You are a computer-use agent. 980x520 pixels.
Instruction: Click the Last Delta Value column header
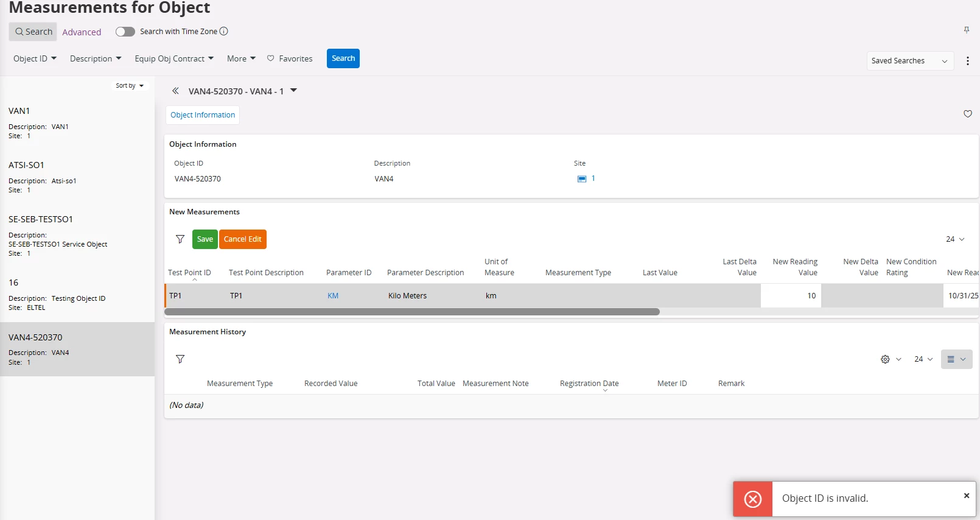[x=740, y=267]
